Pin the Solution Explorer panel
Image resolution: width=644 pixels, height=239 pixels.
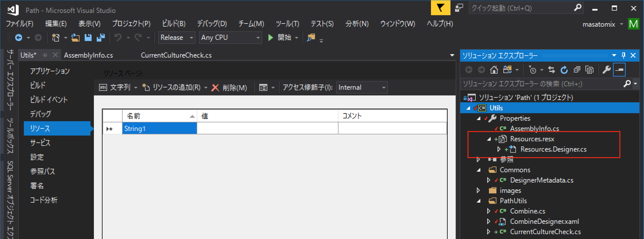pos(623,55)
